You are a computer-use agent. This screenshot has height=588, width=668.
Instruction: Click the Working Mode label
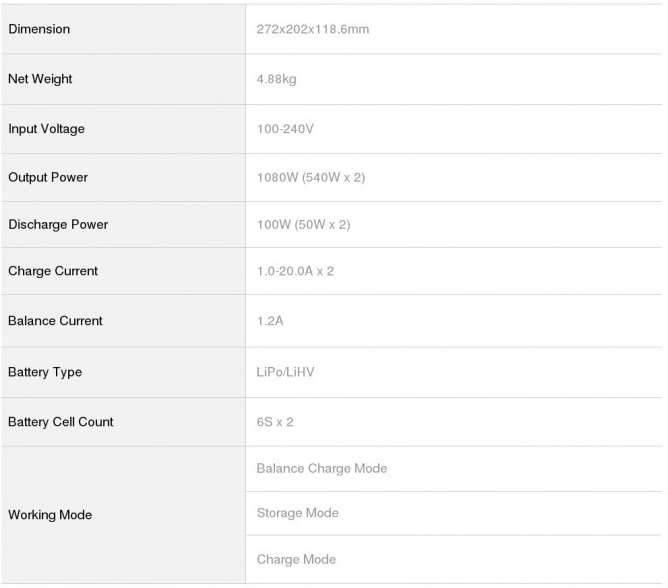click(50, 515)
